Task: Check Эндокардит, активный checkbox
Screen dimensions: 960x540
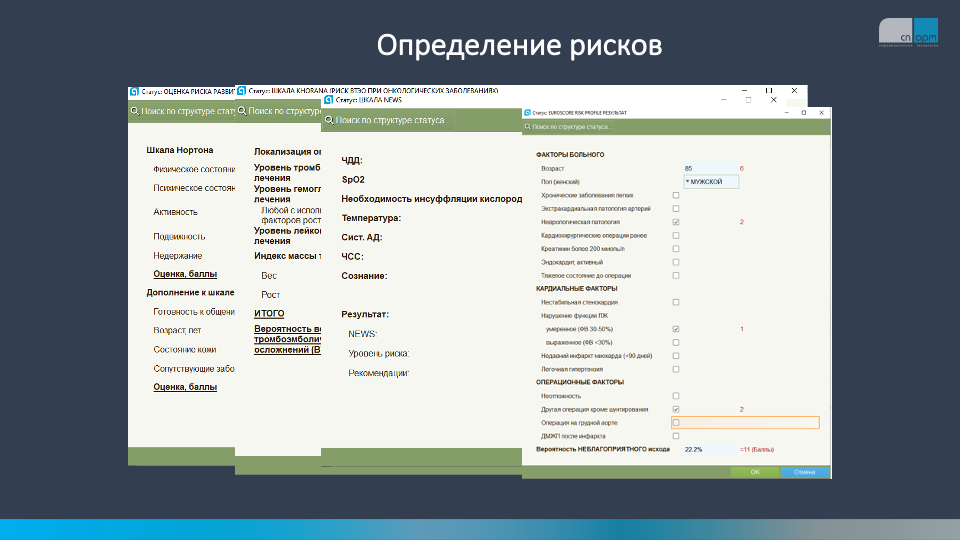Action: [676, 262]
